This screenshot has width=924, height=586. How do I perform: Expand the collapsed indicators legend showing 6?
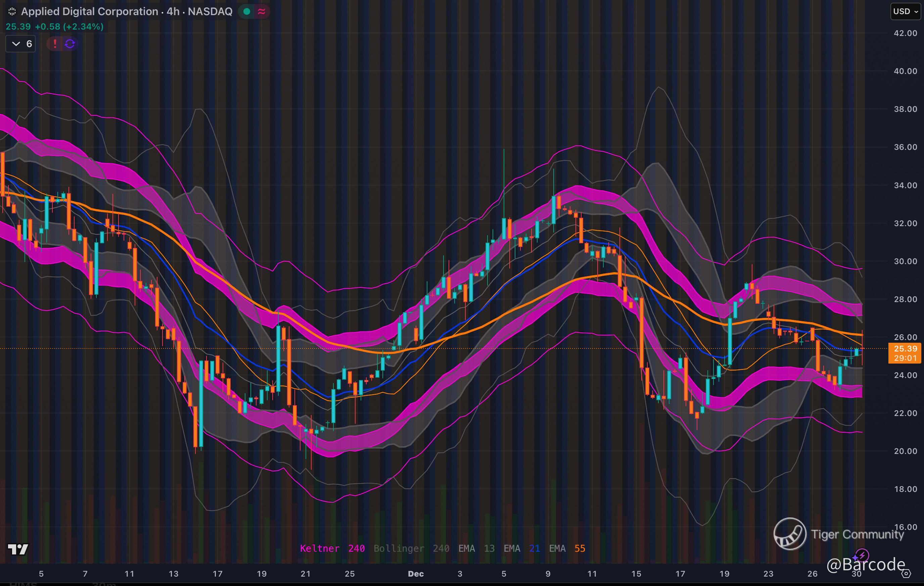click(x=21, y=44)
